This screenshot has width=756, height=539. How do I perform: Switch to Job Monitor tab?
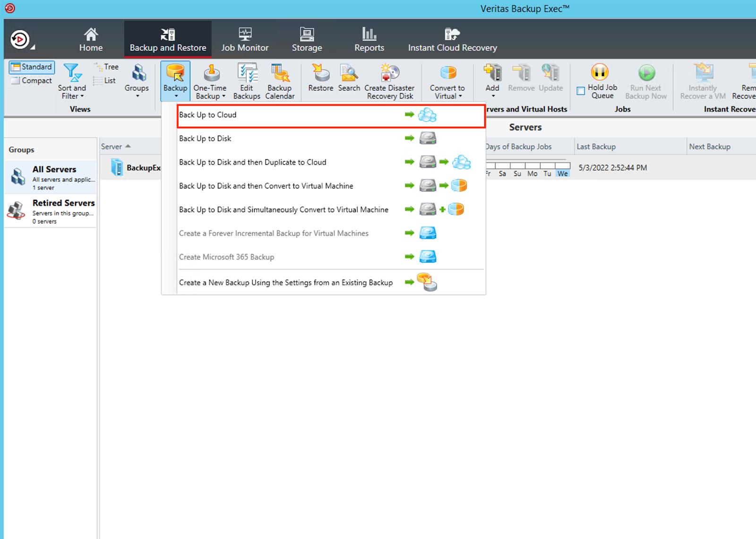[x=245, y=40]
